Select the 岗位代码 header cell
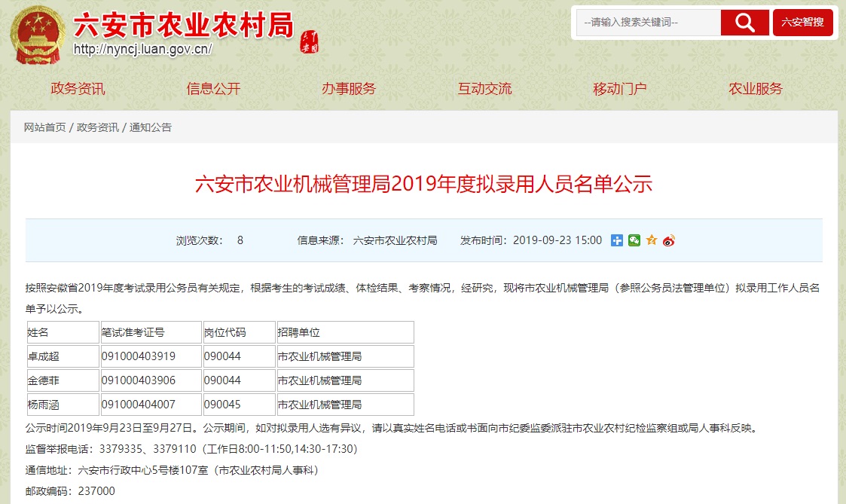The height and width of the screenshot is (504, 846). 239,332
